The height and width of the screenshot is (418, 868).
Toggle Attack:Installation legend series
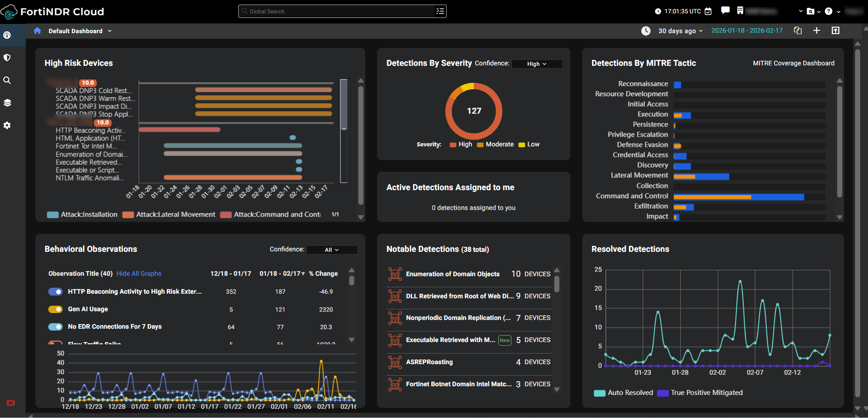click(82, 215)
